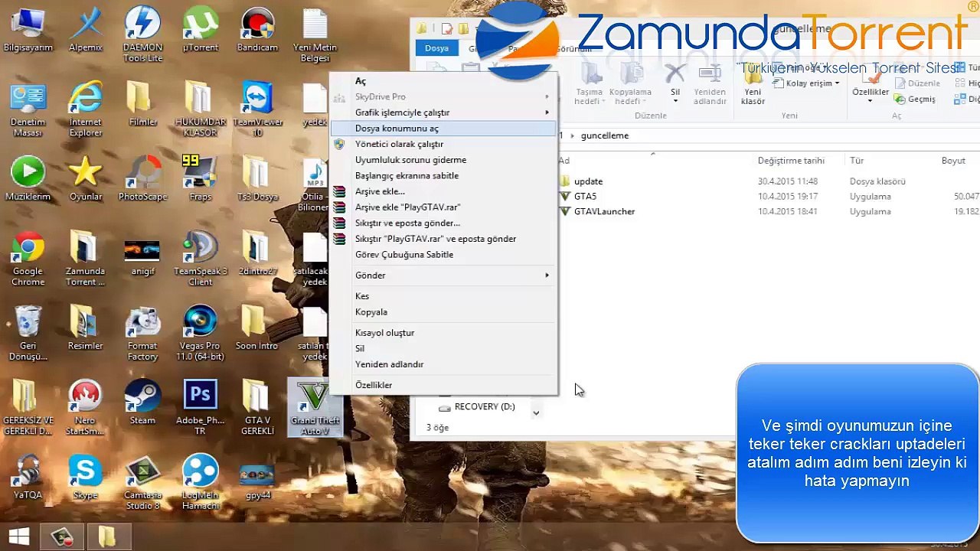The width and height of the screenshot is (980, 551).
Task: Expand the Gönder submenu
Action: (x=443, y=275)
